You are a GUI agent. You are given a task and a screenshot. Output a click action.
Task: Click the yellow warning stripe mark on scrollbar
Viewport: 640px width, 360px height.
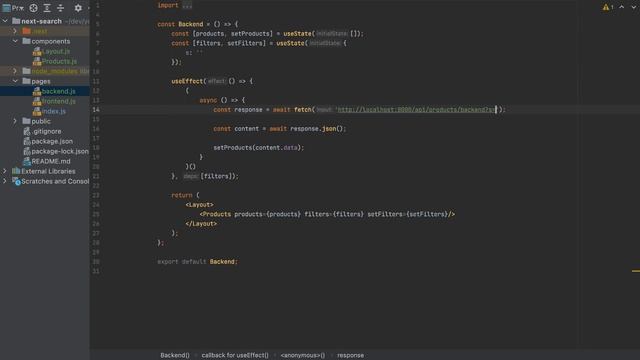click(636, 271)
